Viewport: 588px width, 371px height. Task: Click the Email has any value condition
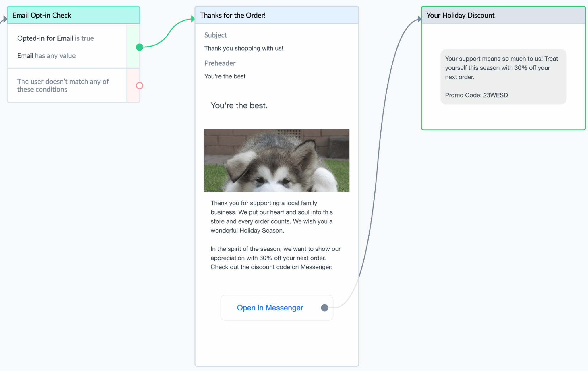click(x=46, y=56)
